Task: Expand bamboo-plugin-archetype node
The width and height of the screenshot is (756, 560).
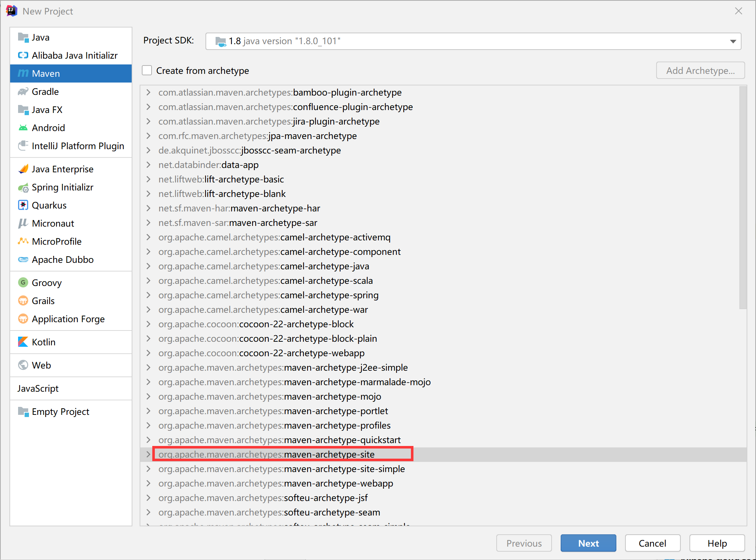Action: pos(148,92)
